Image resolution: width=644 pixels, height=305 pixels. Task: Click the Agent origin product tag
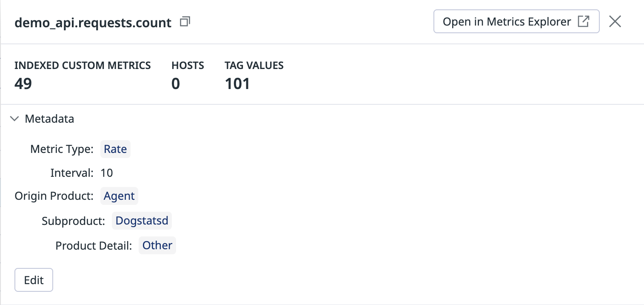pyautogui.click(x=119, y=196)
